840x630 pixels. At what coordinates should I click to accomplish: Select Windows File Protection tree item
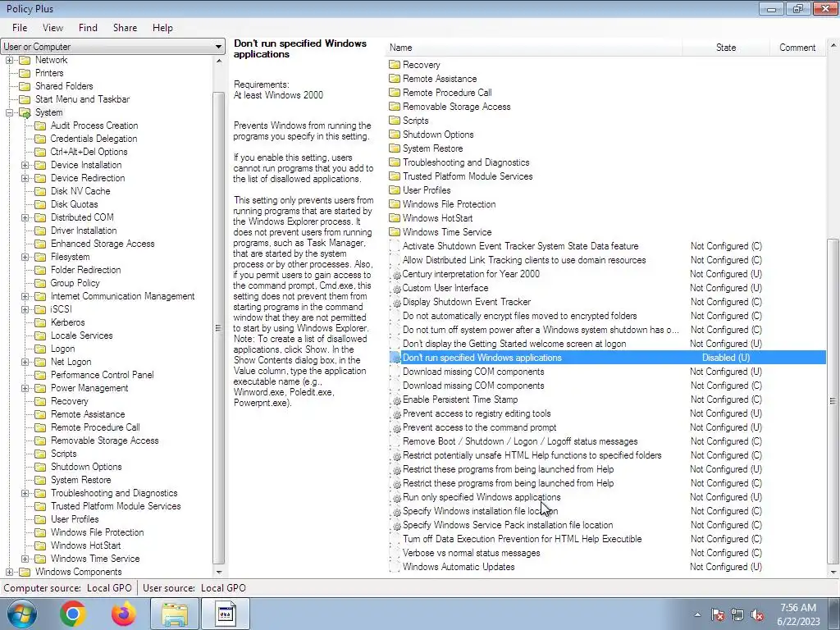[97, 532]
